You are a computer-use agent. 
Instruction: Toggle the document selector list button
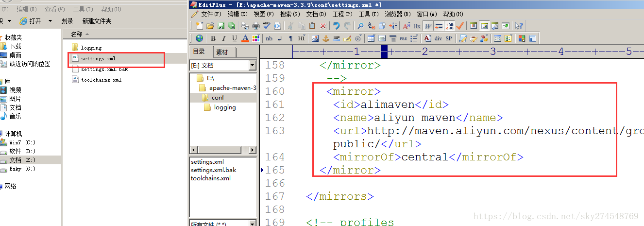[473, 26]
